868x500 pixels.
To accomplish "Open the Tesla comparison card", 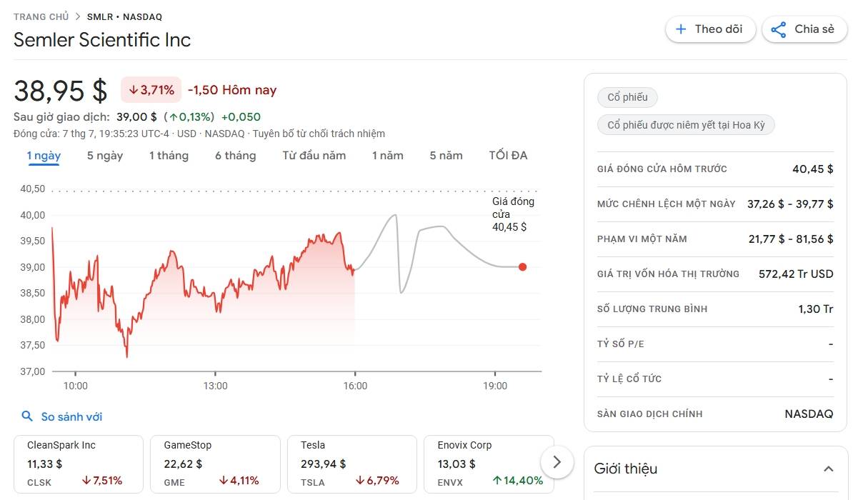I will point(352,464).
